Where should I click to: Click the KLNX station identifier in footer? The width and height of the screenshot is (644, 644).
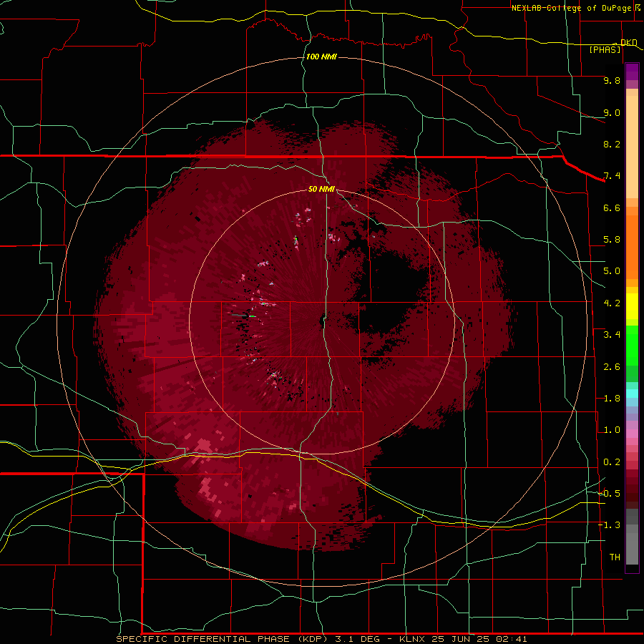[x=411, y=639]
